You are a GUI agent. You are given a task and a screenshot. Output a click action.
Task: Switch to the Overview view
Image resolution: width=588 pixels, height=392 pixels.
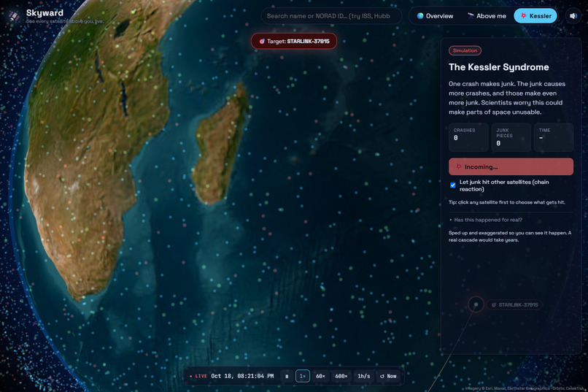coord(435,16)
